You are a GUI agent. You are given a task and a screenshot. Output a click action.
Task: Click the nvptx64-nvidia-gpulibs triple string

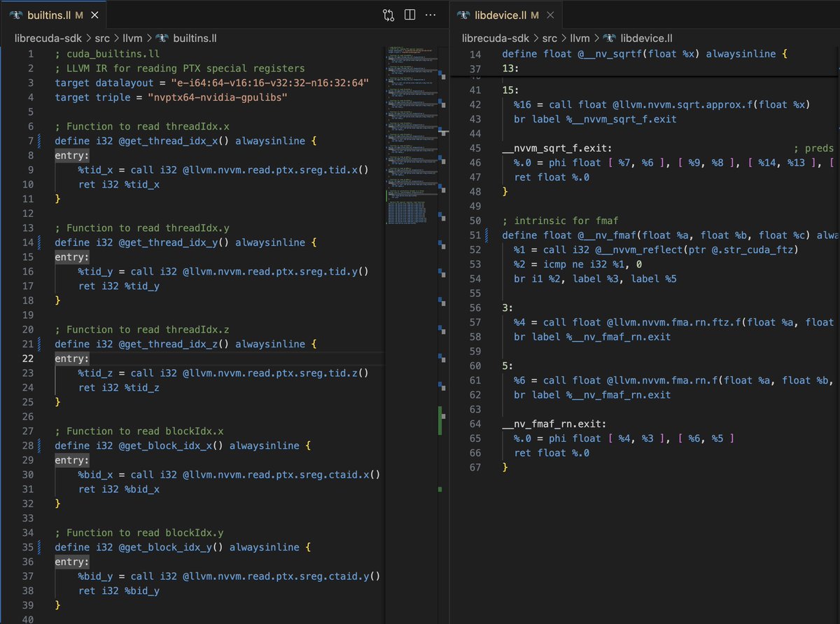[217, 97]
